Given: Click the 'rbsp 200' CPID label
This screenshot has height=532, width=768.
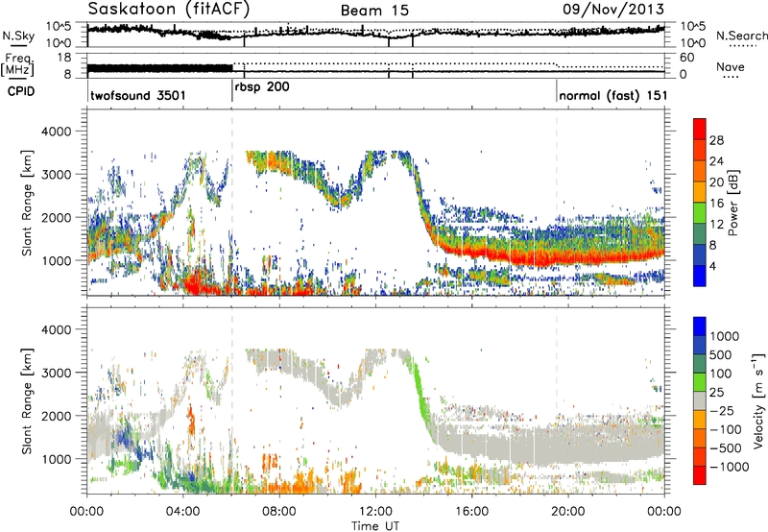Looking at the screenshot, I should tap(262, 87).
